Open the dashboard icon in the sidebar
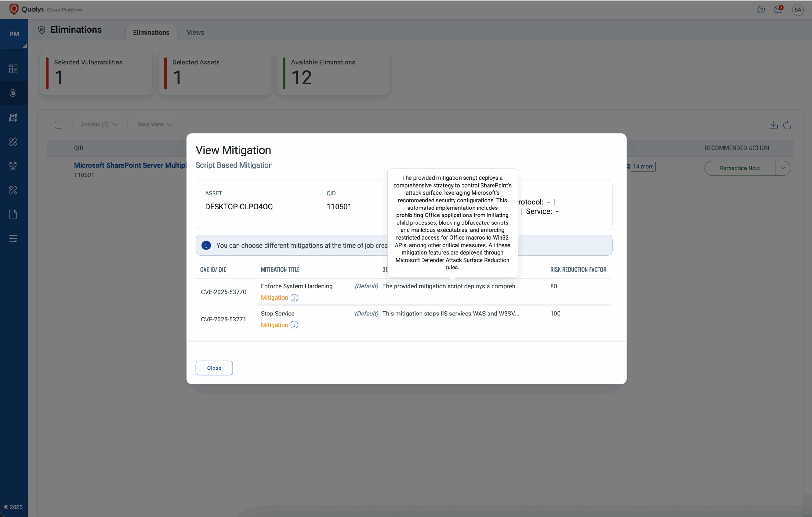Screen dimensions: 812x517 pyautogui.click(x=13, y=69)
